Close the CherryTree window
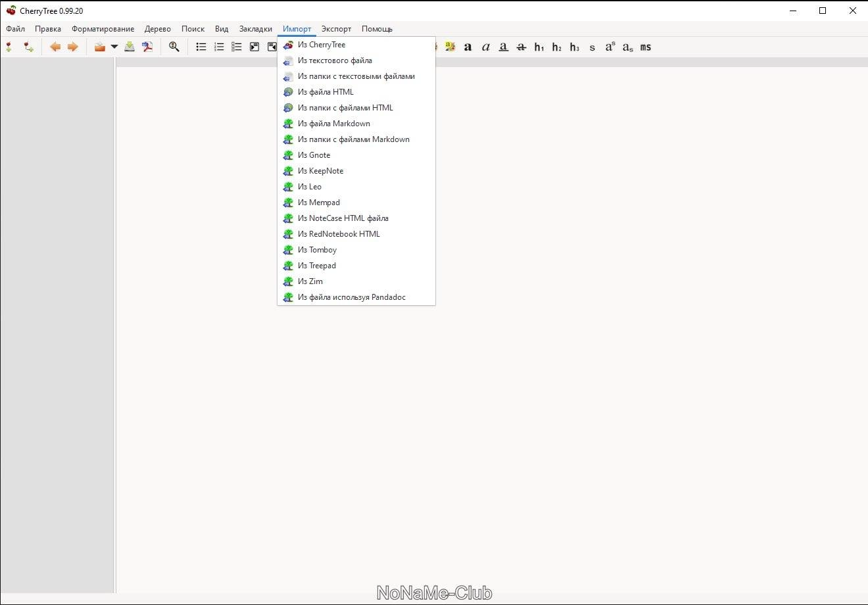Screen dimensions: 868x605 tap(853, 11)
